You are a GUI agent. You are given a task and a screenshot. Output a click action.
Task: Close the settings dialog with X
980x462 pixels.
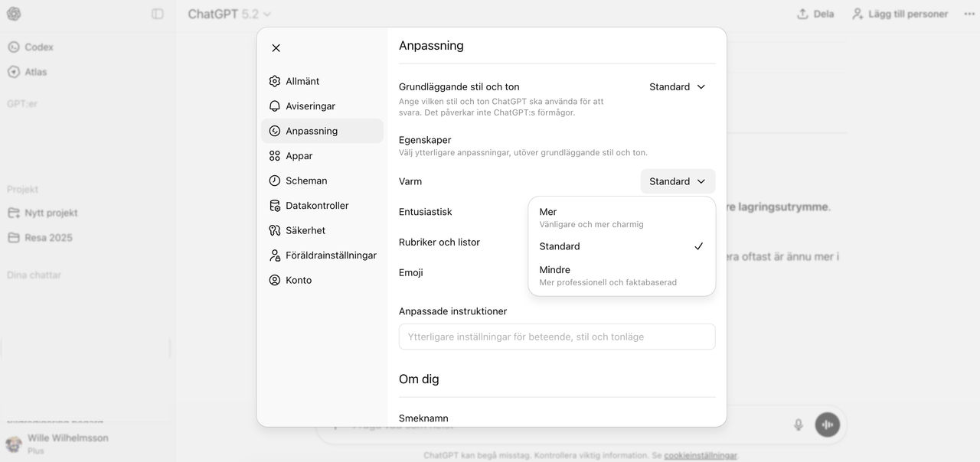pos(276,48)
